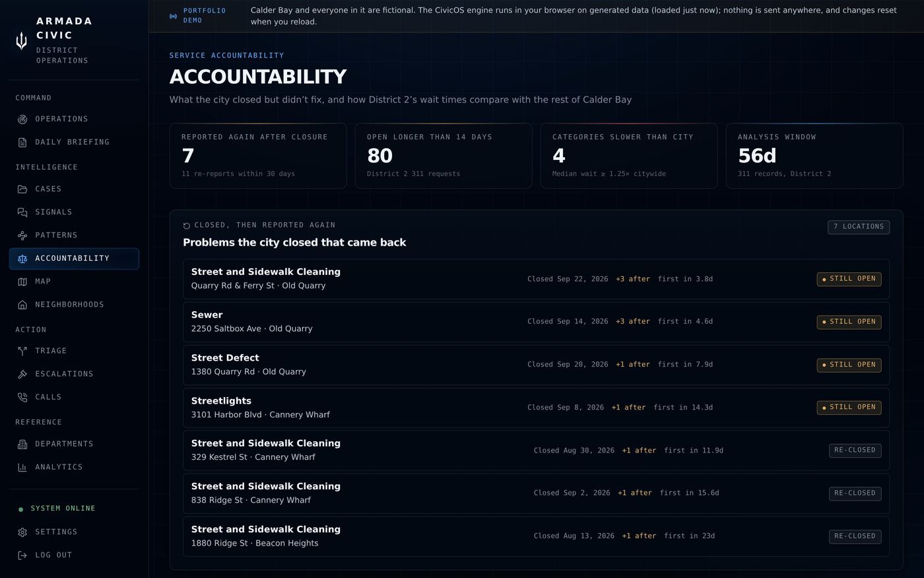
Task: Select the Analysis Window 56d card
Action: tap(814, 156)
